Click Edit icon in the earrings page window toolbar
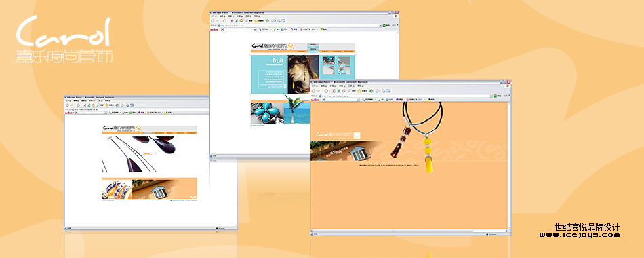This screenshot has height=258, width=644. [132, 105]
